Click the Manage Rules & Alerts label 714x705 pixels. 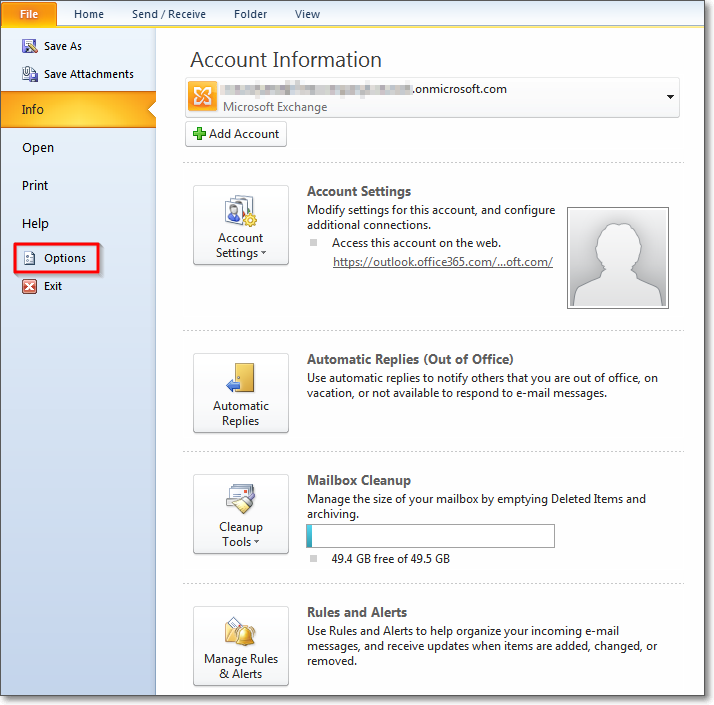[x=241, y=666]
